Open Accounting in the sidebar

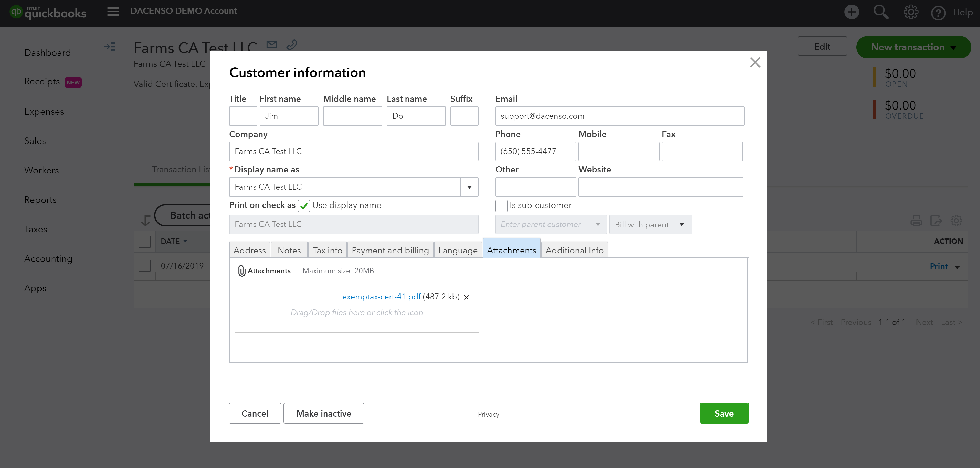point(48,259)
